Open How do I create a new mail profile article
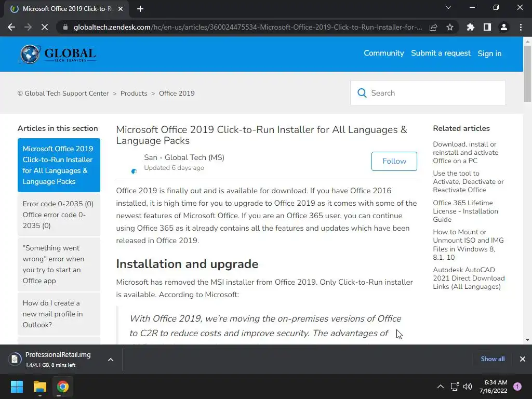This screenshot has width=532, height=399. tap(59, 314)
